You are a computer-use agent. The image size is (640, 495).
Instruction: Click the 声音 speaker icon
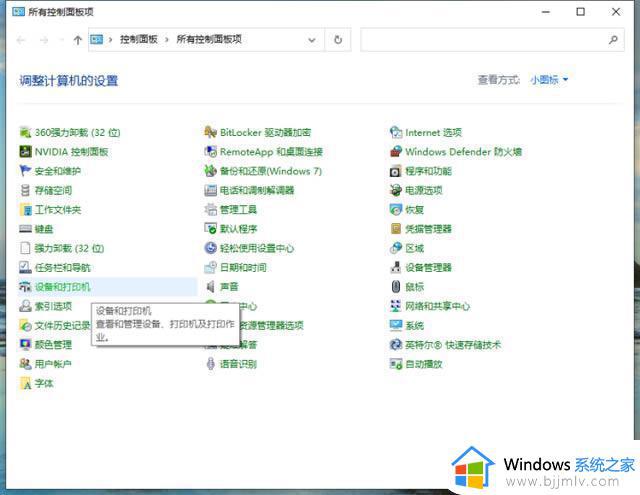click(x=211, y=286)
